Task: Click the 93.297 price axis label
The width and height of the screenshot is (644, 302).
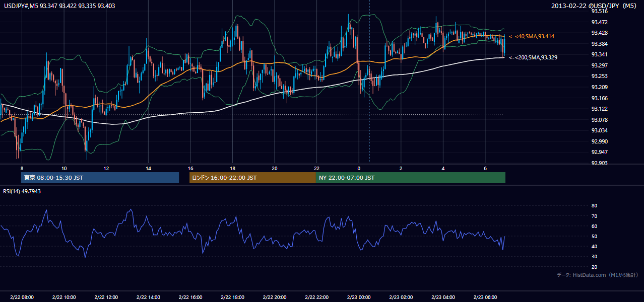Action: [599, 65]
